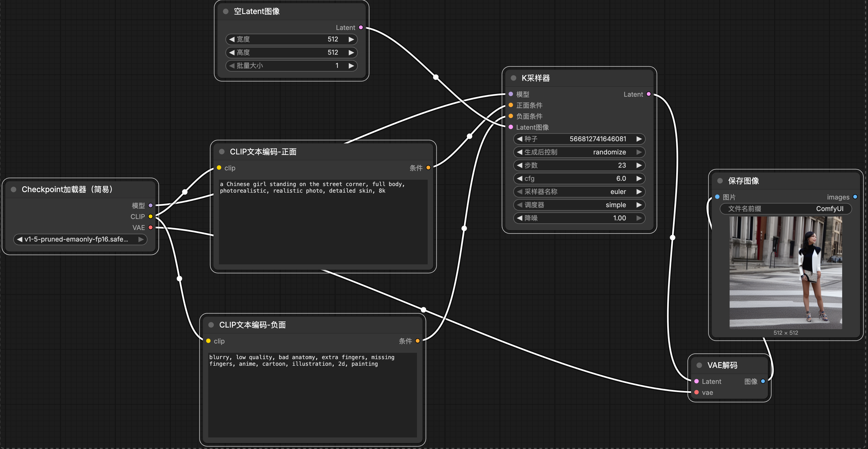Click K采样器 Latent output socket
The image size is (868, 449).
tap(649, 94)
